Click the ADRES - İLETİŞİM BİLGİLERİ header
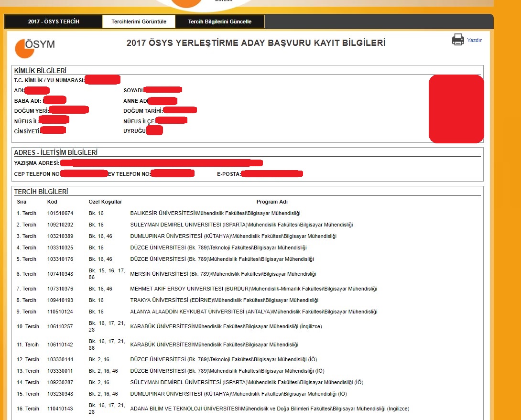 56,152
